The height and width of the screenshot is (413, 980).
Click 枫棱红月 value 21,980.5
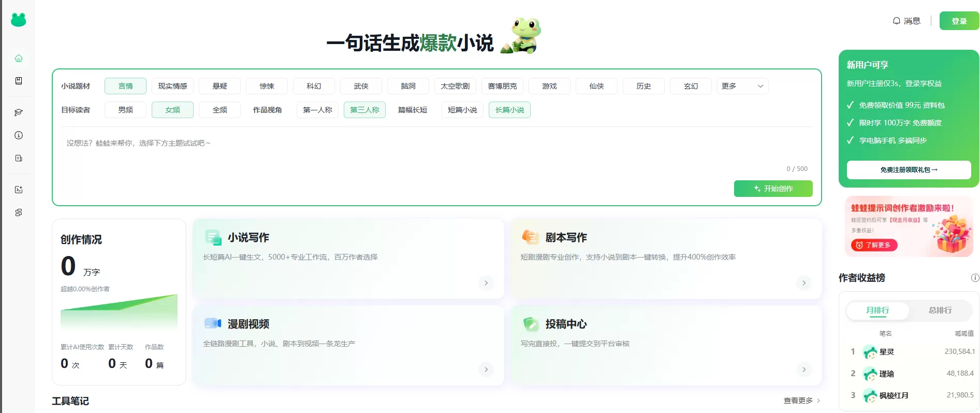(x=960, y=395)
